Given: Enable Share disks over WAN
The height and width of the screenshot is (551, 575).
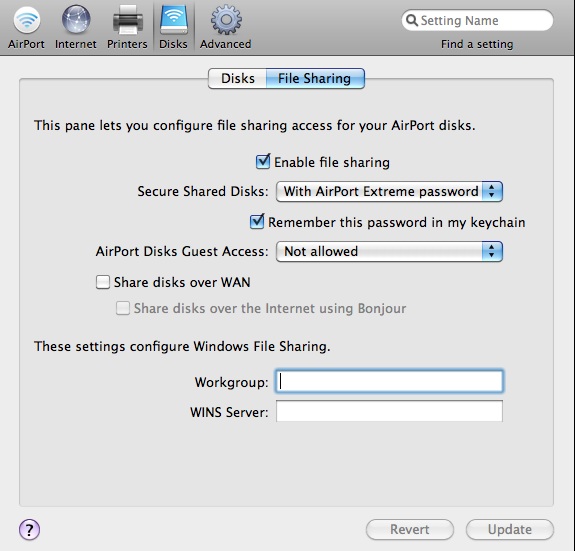Looking at the screenshot, I should 103,282.
